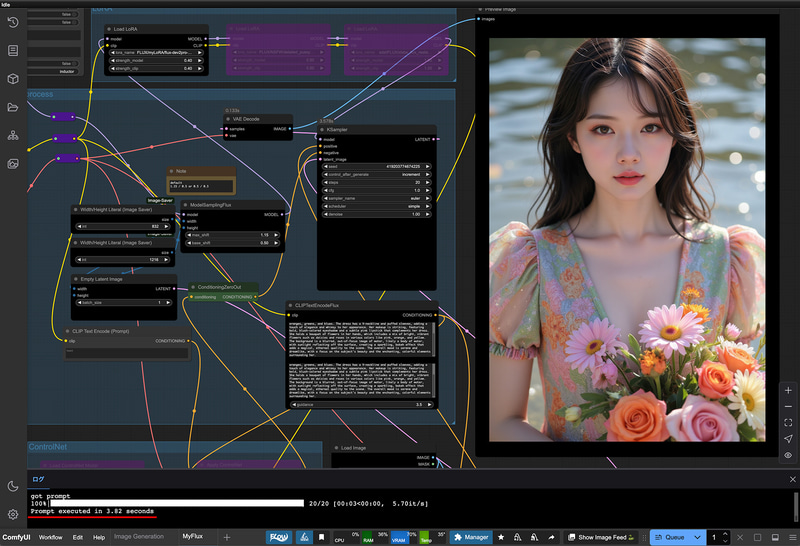Viewport: 800px width, 546px height.
Task: Click the node tree hierarchy sidebar icon
Action: [13, 135]
